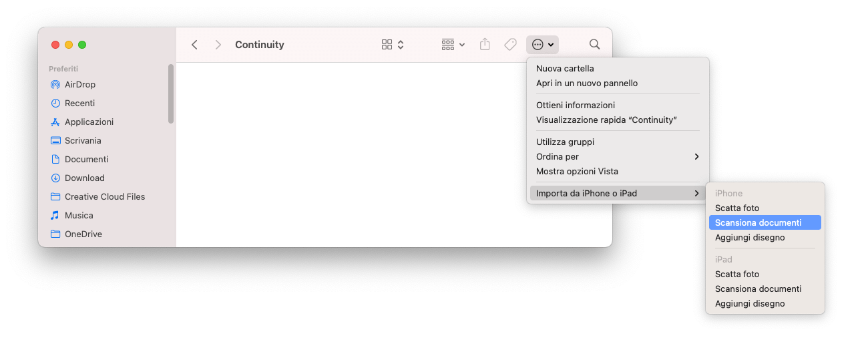Open the icon view switcher
The width and height of the screenshot is (868, 364).
coord(393,45)
